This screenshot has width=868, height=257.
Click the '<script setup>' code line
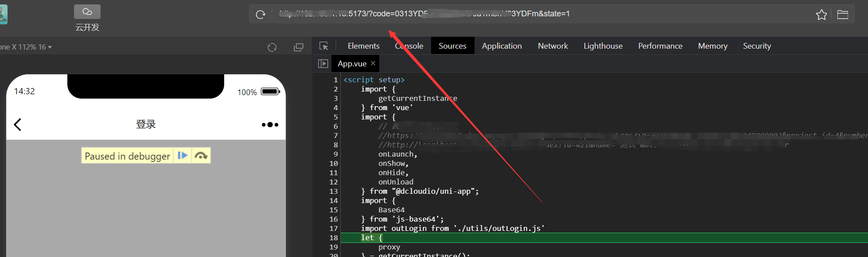coord(374,80)
